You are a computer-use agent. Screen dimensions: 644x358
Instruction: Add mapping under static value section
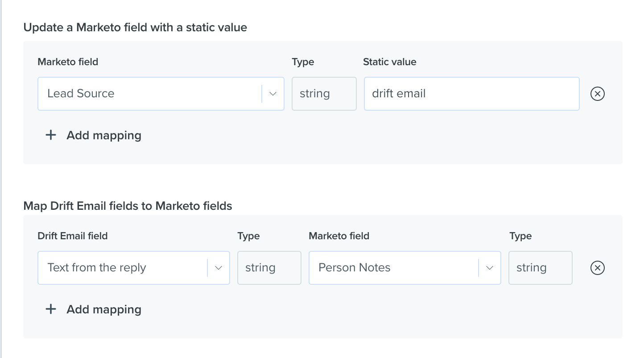pyautogui.click(x=94, y=135)
